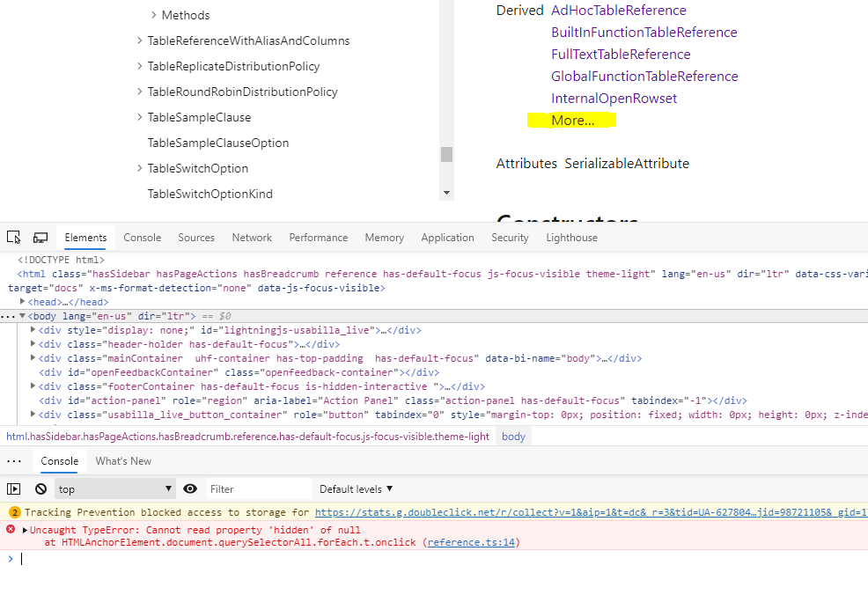Viewport: 868px width, 595px height.
Task: Clear console with the ban icon
Action: [x=41, y=488]
